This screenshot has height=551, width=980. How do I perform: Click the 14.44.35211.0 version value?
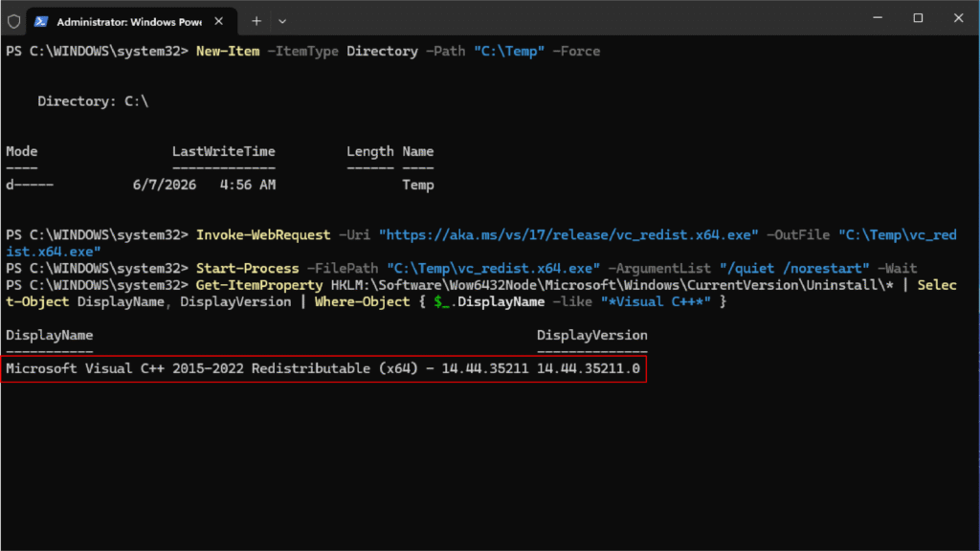(x=589, y=368)
